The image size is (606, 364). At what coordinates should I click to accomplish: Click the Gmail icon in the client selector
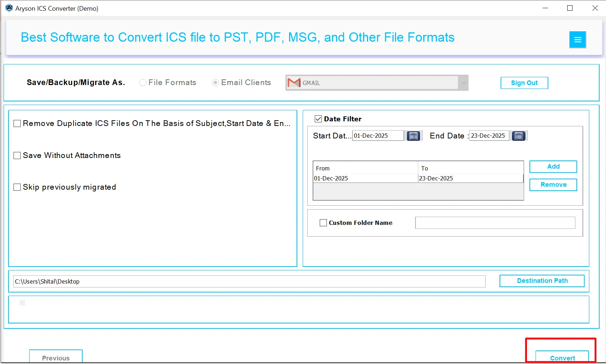tap(293, 83)
